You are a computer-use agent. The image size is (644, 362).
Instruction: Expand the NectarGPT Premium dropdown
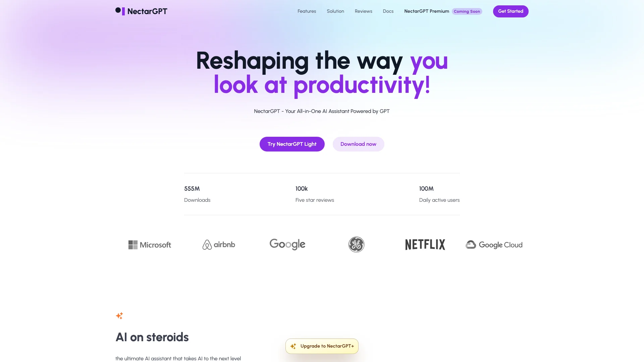click(426, 11)
